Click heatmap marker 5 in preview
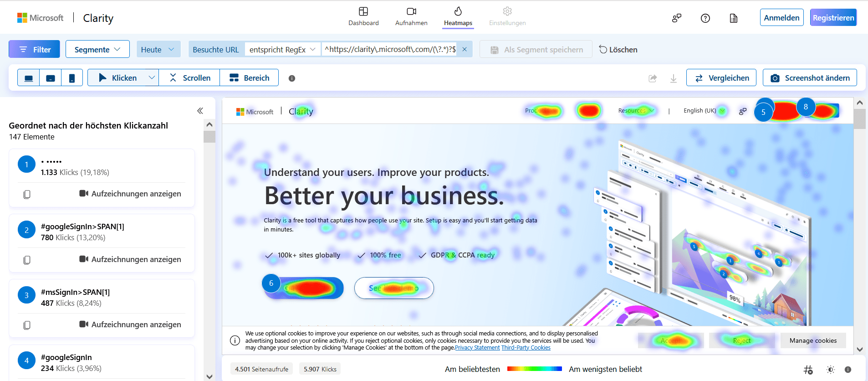The image size is (868, 381). click(x=763, y=112)
